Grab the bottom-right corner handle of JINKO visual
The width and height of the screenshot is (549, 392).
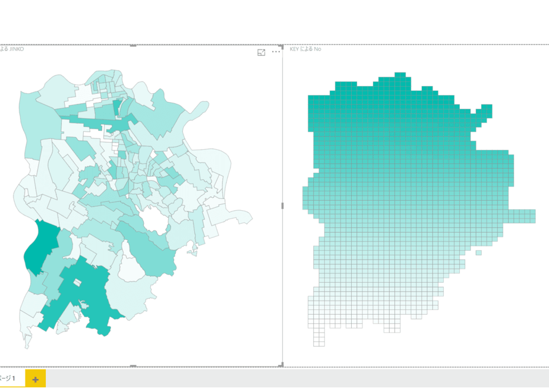coord(281,365)
